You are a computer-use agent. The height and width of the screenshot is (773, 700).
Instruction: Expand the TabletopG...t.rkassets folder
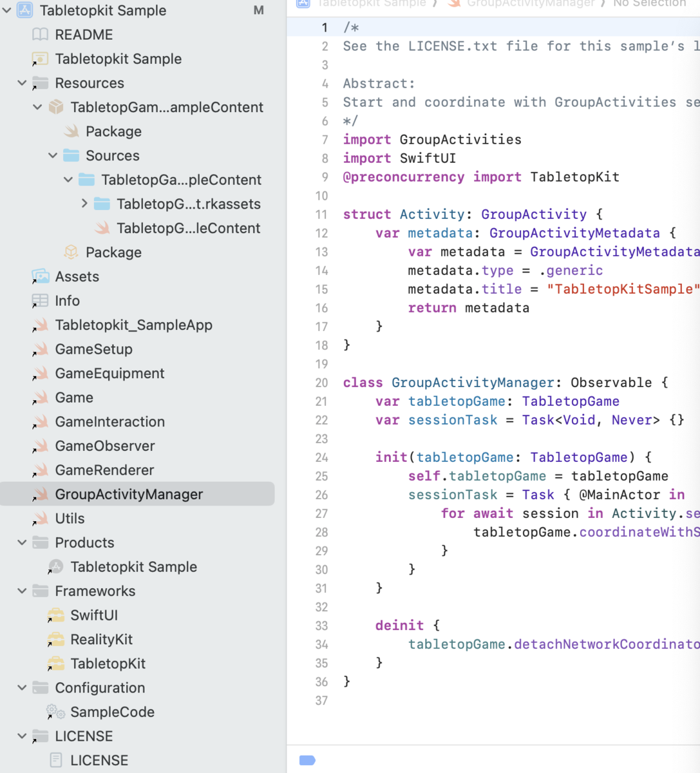pos(84,204)
